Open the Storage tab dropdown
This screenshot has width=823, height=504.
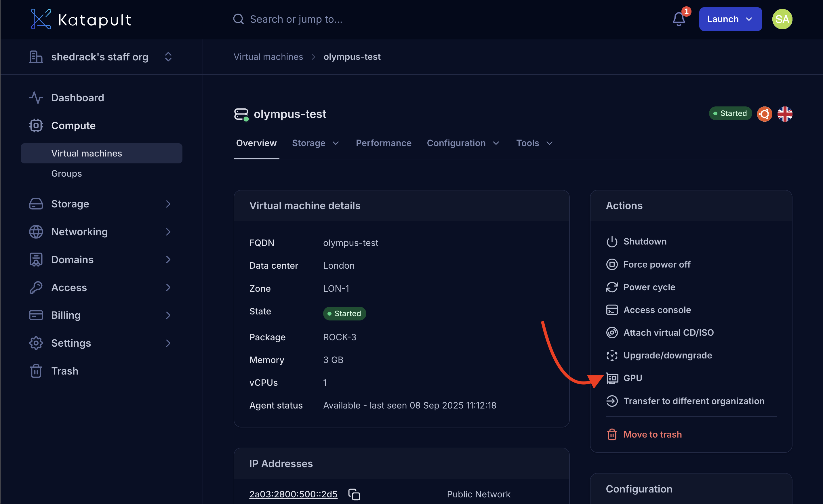(x=315, y=143)
